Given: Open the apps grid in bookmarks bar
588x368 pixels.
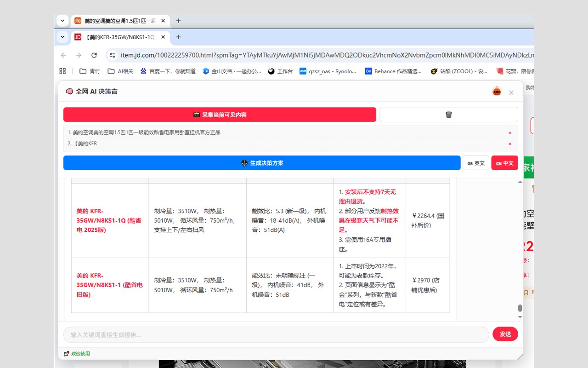Looking at the screenshot, I should pos(63,71).
